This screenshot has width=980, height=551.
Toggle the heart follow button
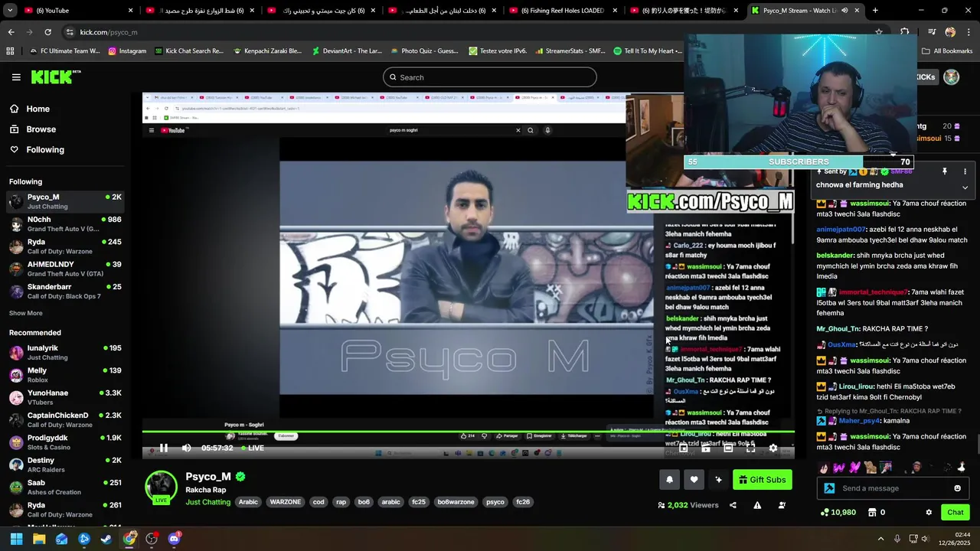[694, 480]
